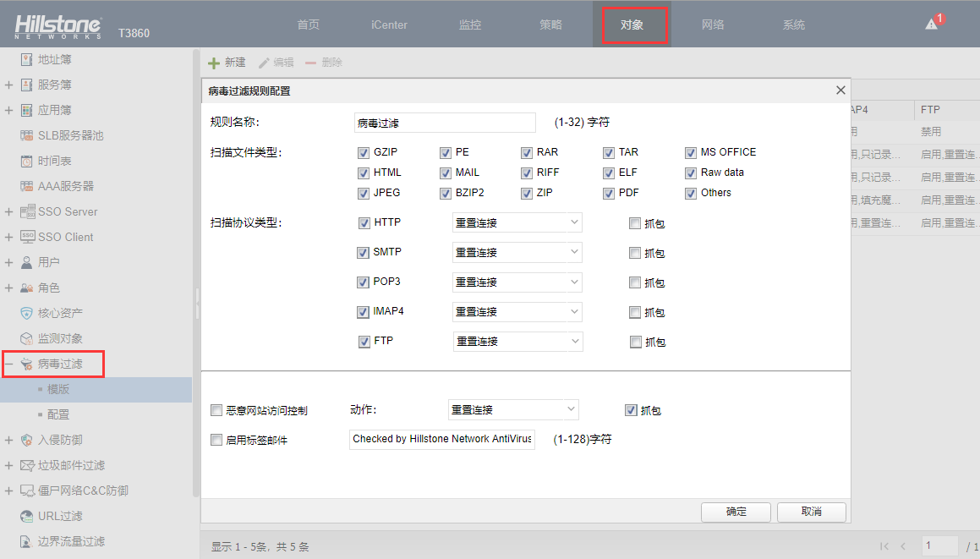The image size is (980, 559).
Task: Click the green plus 新建 icon
Action: coord(214,63)
